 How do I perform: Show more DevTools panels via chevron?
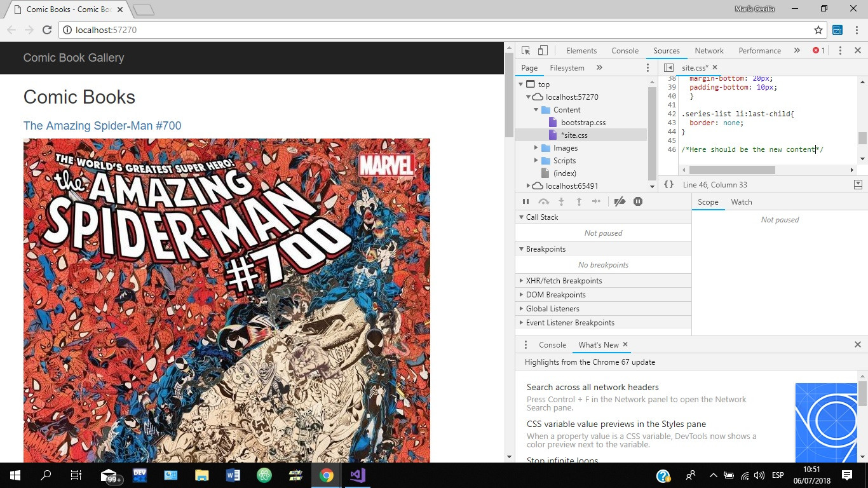pyautogui.click(x=797, y=51)
